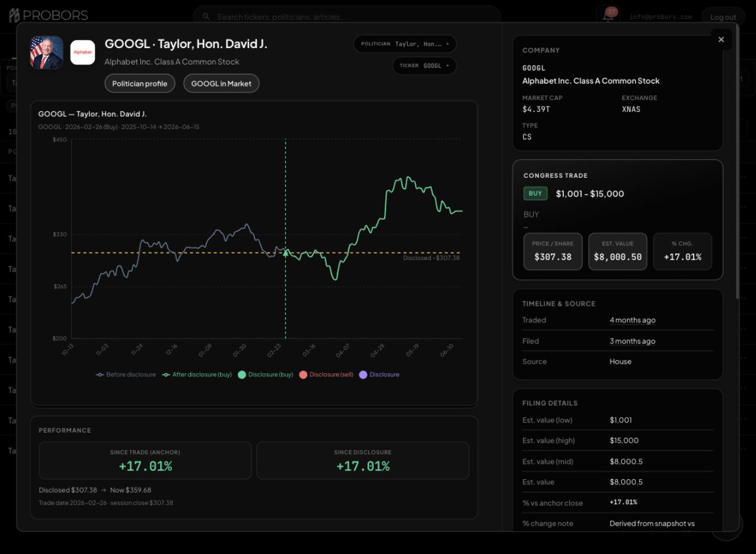
Task: Select the Est. Value $8,000.50 card
Action: 618,251
